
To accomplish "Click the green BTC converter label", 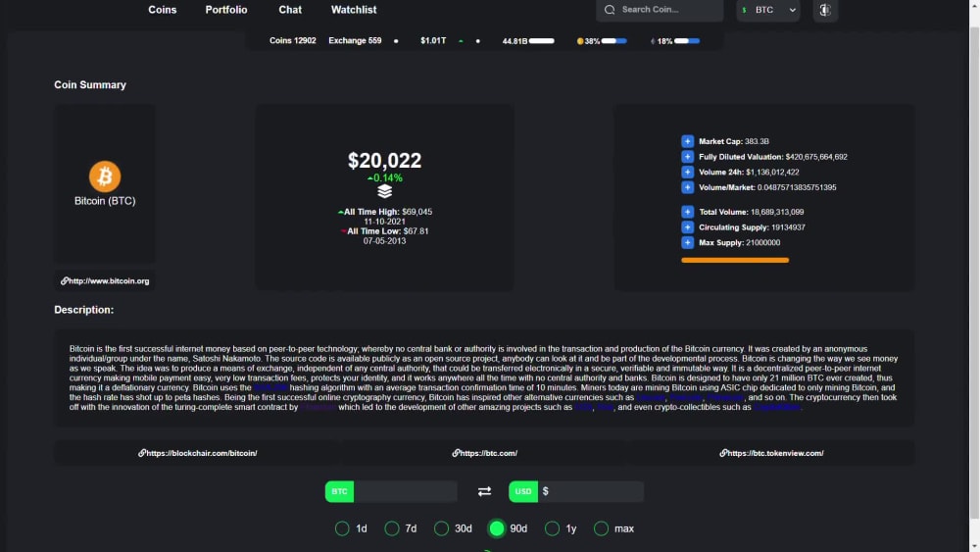I will (x=339, y=491).
